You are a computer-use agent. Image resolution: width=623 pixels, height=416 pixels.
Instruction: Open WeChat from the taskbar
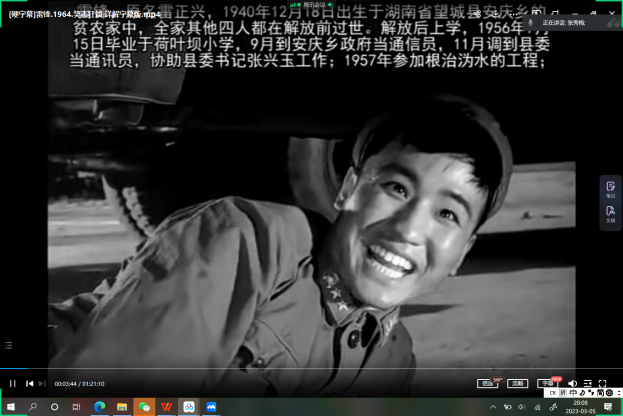click(144, 407)
